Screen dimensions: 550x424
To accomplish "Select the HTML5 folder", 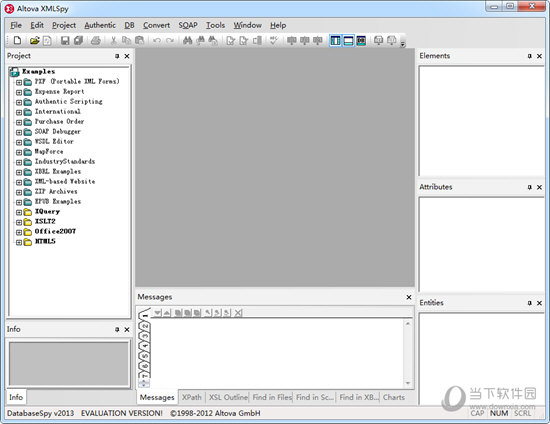I will pyautogui.click(x=45, y=242).
